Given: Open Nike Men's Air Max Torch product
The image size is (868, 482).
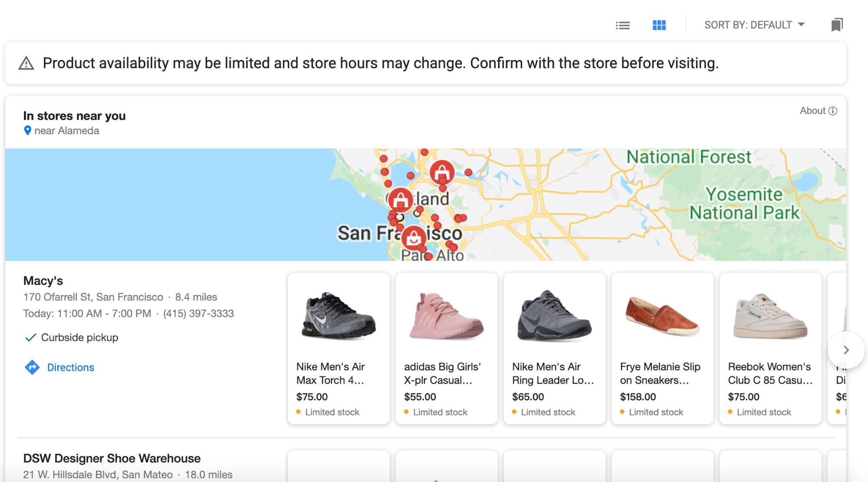Looking at the screenshot, I should click(x=339, y=348).
